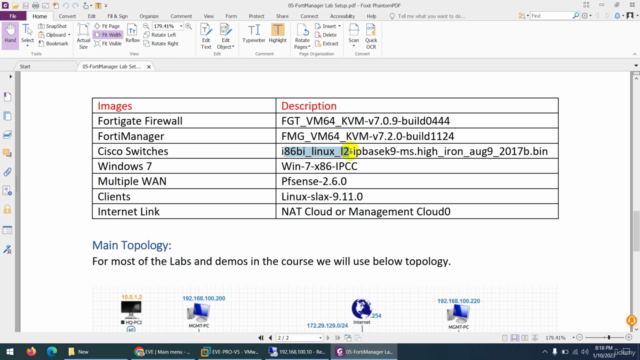Viewport: 640px width, 360px height.
Task: Choose Fit Page view
Action: [x=107, y=26]
